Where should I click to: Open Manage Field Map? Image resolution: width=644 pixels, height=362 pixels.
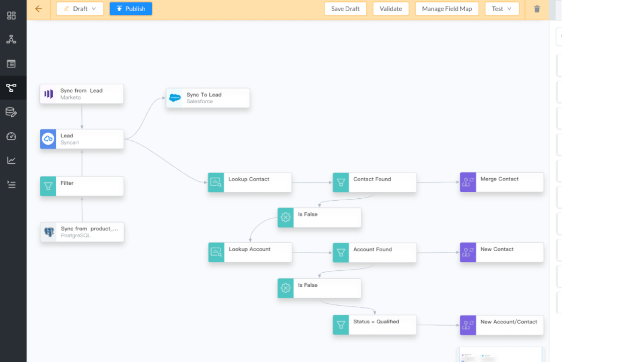point(447,9)
